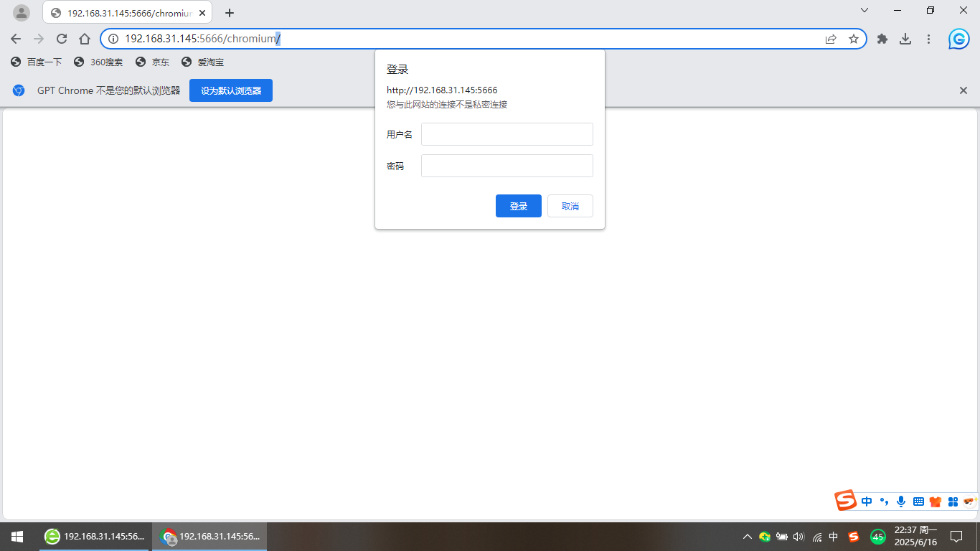Click the Sogou S icon in system tray
The image size is (980, 551).
(x=854, y=537)
